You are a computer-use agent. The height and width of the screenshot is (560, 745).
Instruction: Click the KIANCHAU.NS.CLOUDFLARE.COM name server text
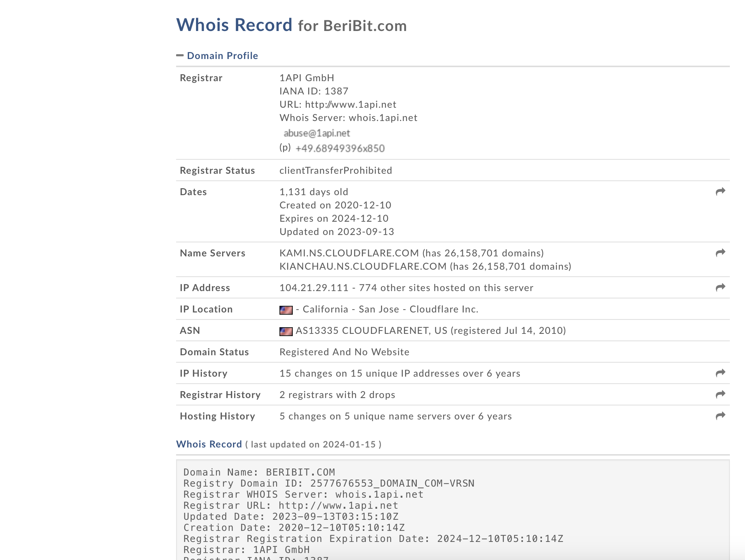(363, 266)
